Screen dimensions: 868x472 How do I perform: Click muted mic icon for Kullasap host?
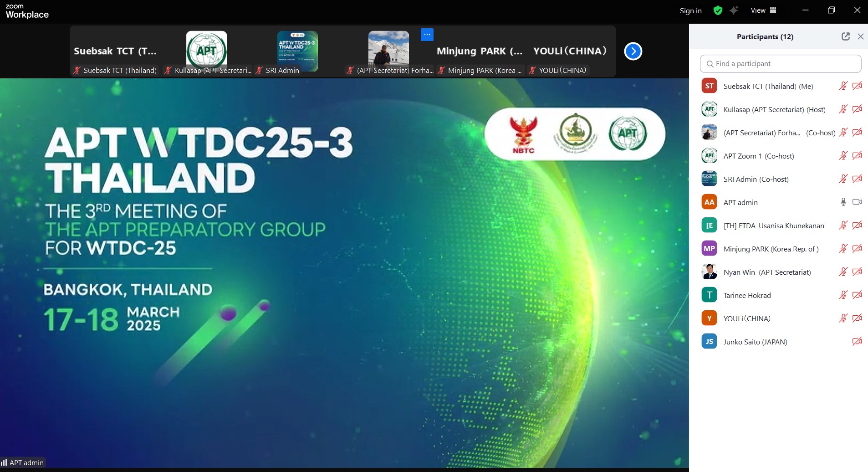coord(843,109)
